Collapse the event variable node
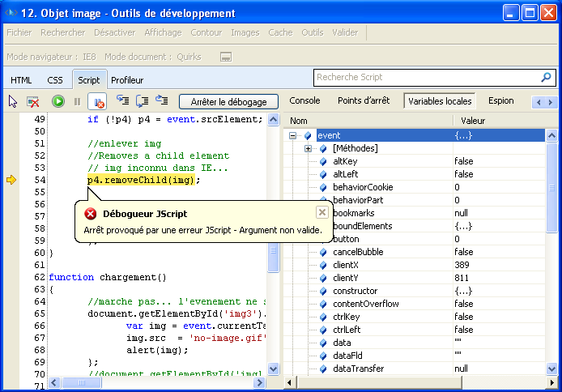This screenshot has height=392, width=562. 293,135
